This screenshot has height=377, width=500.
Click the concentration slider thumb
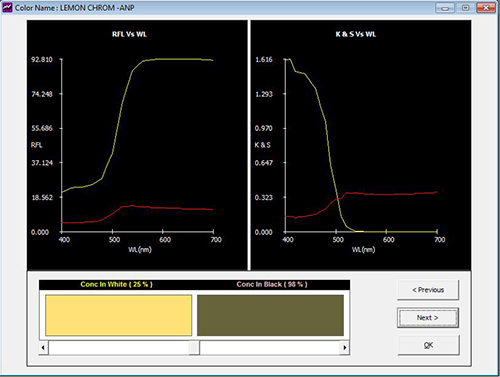click(194, 348)
